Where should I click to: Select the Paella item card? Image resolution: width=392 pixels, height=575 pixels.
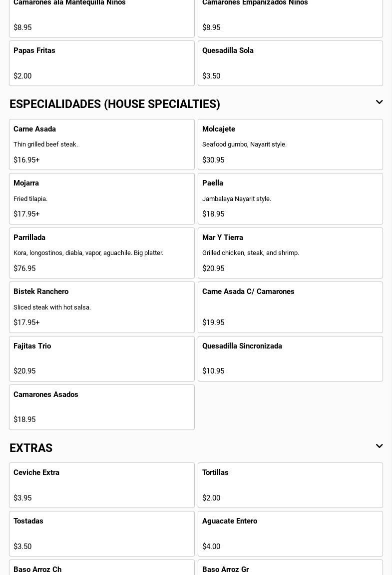tap(290, 199)
